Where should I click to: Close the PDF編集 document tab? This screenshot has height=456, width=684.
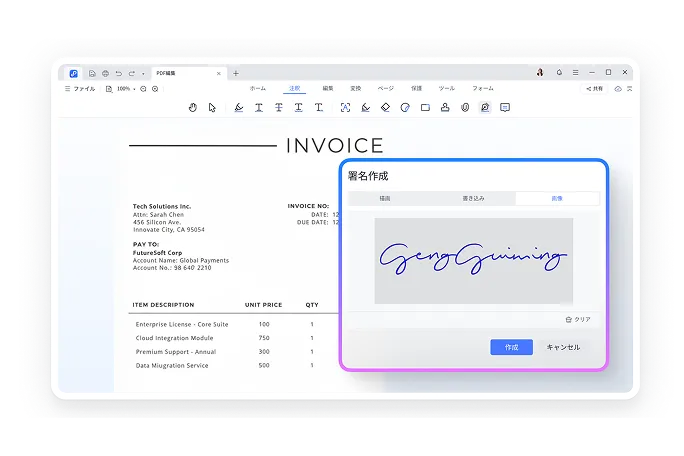click(x=219, y=73)
